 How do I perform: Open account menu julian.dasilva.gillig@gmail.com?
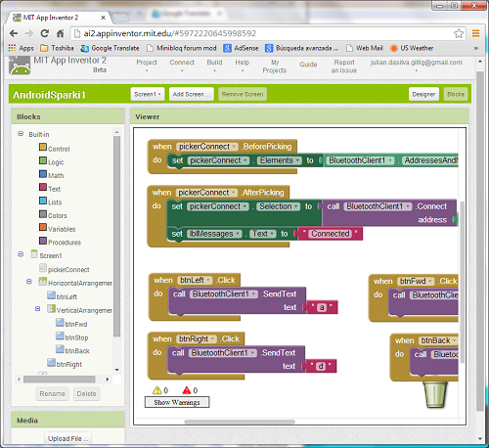tap(416, 65)
